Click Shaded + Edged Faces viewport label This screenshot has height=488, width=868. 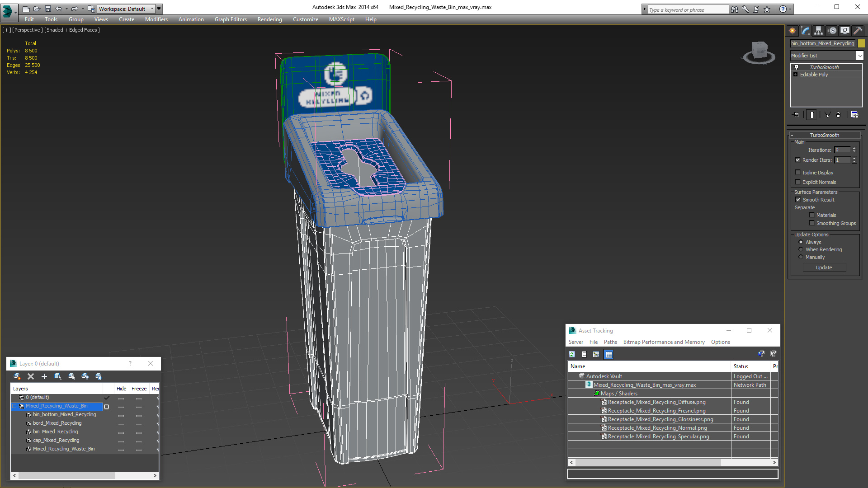[72, 30]
